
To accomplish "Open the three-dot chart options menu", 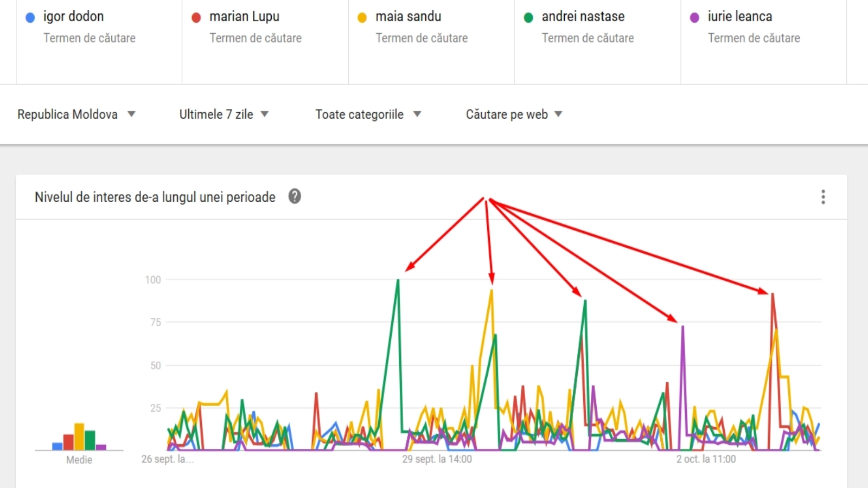I will click(x=823, y=197).
